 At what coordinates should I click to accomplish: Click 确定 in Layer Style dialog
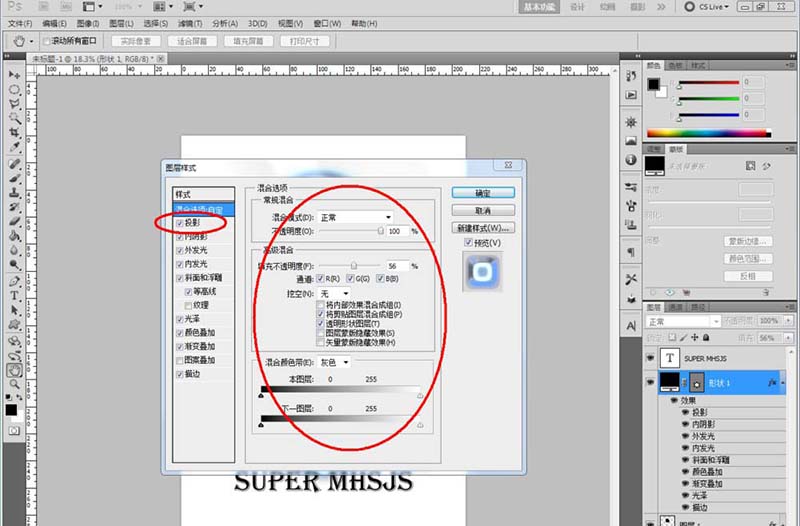(483, 193)
